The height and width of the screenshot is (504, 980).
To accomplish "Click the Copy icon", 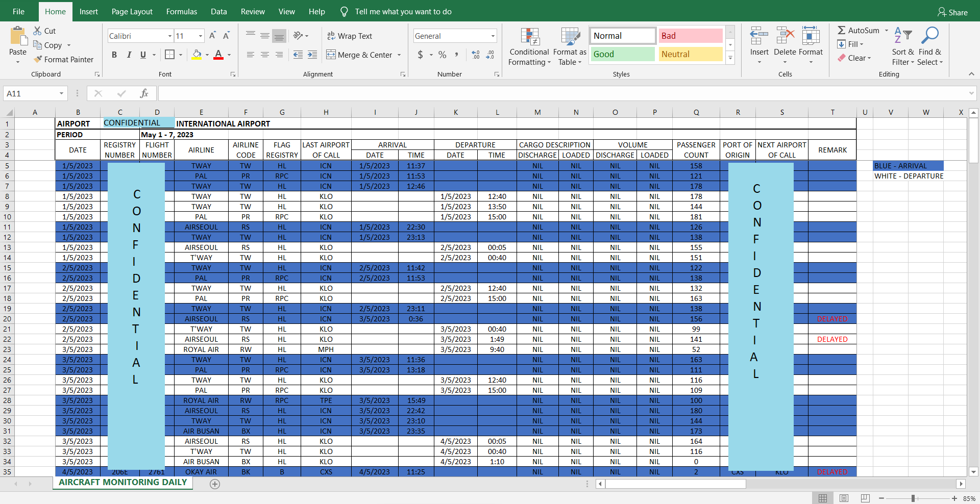I will click(x=37, y=45).
